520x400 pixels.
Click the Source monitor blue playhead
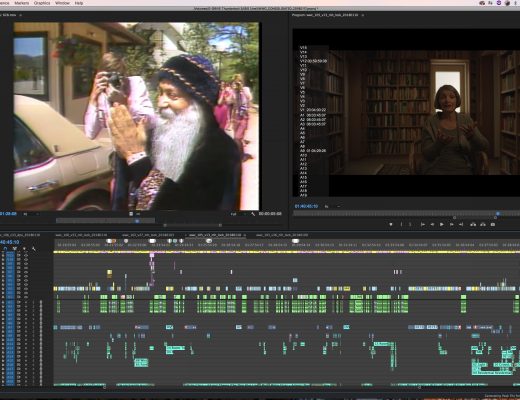pos(137,221)
